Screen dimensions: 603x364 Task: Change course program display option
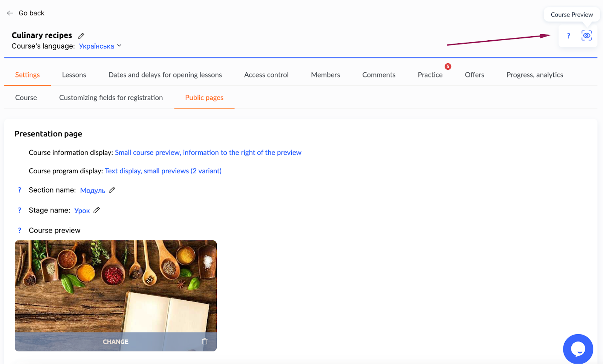163,171
